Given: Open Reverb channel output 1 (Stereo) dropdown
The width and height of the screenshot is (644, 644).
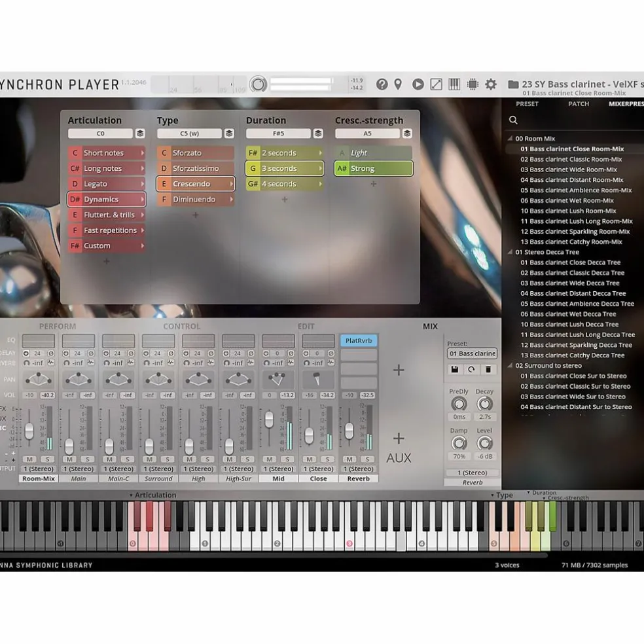Looking at the screenshot, I should coord(359,469).
